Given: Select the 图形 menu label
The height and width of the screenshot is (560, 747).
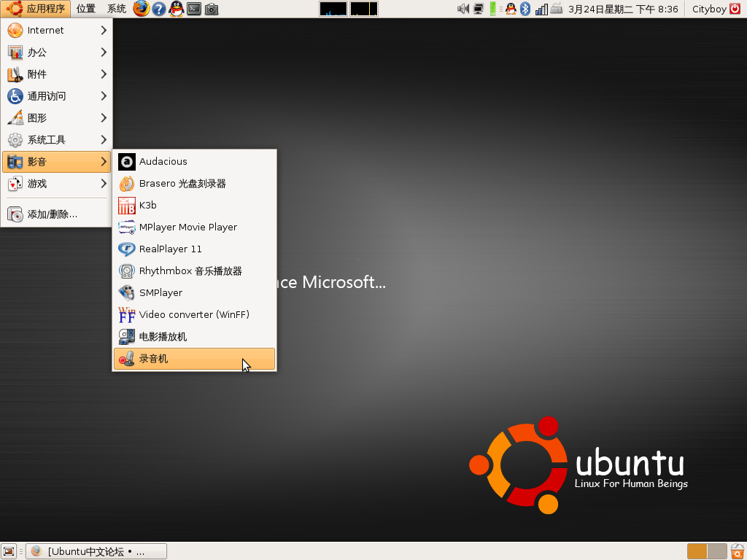Looking at the screenshot, I should [x=36, y=118].
